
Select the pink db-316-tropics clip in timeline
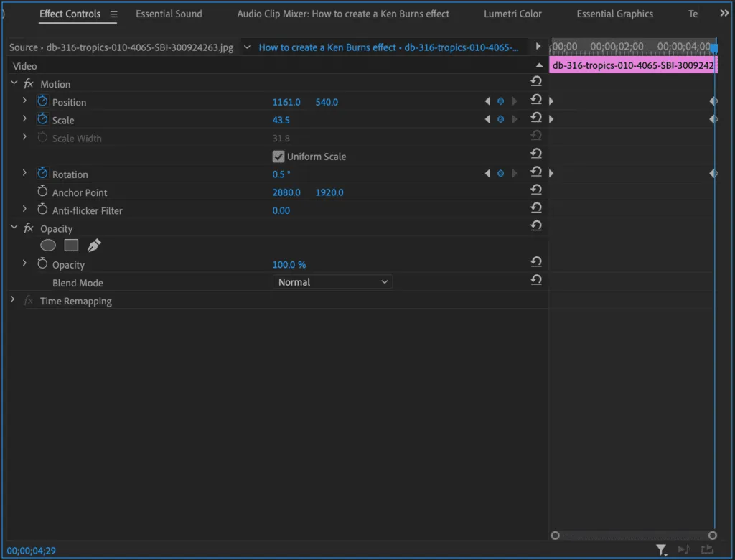[632, 65]
